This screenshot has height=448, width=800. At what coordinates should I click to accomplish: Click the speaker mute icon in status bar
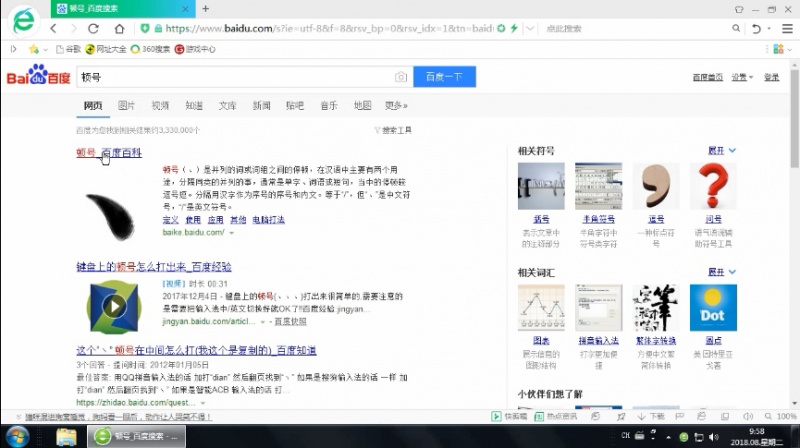coord(748,416)
